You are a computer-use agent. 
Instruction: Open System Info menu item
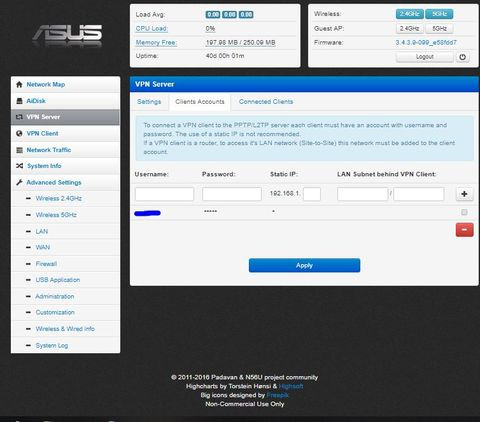click(65, 166)
